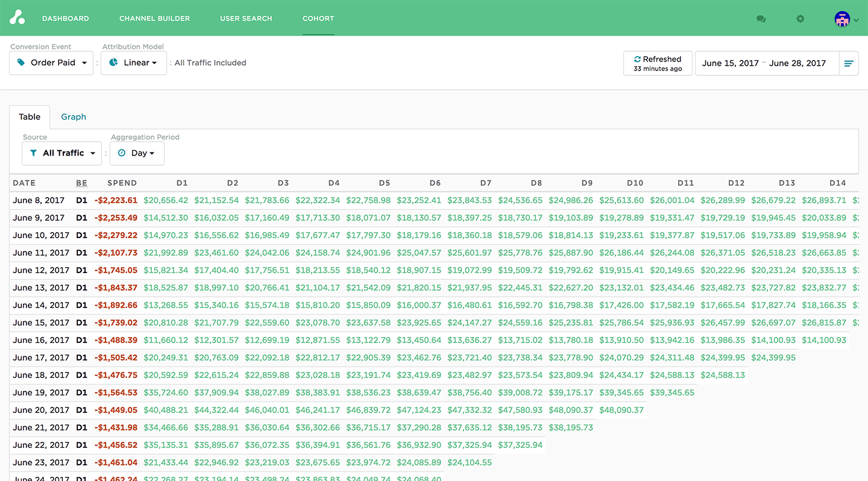Click the app logo icon
Viewport: 868px width, 481px height.
(x=17, y=18)
